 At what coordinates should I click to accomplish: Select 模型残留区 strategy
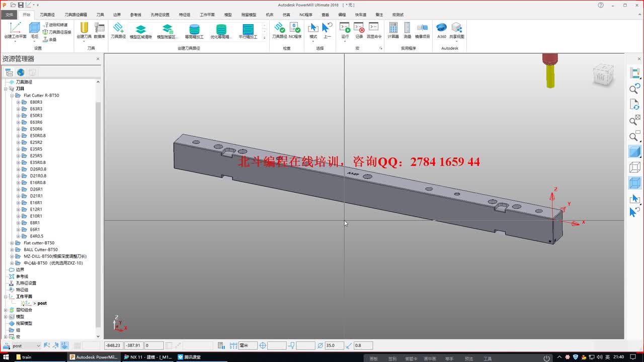(168, 31)
